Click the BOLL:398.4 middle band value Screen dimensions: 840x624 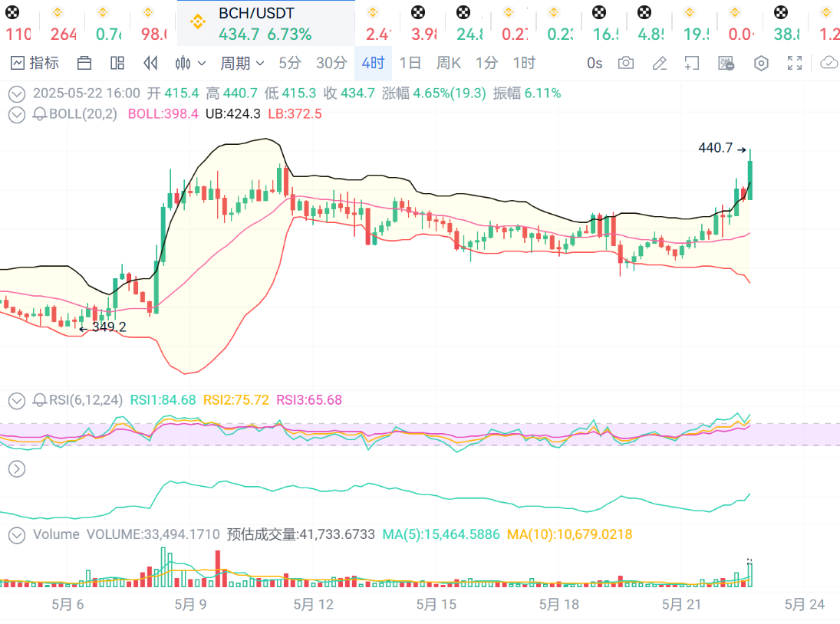(x=163, y=114)
